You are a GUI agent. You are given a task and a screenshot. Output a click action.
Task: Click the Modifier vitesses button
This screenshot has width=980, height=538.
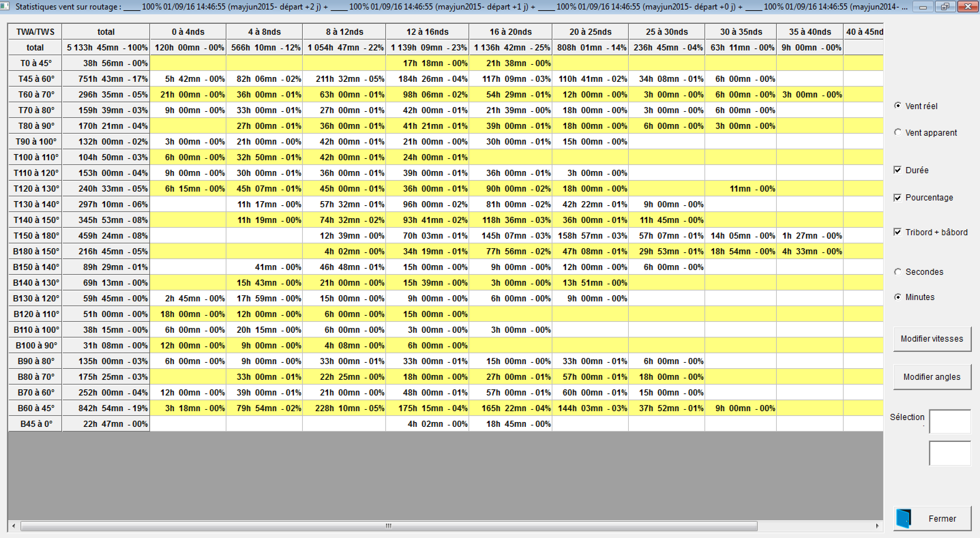(932, 339)
